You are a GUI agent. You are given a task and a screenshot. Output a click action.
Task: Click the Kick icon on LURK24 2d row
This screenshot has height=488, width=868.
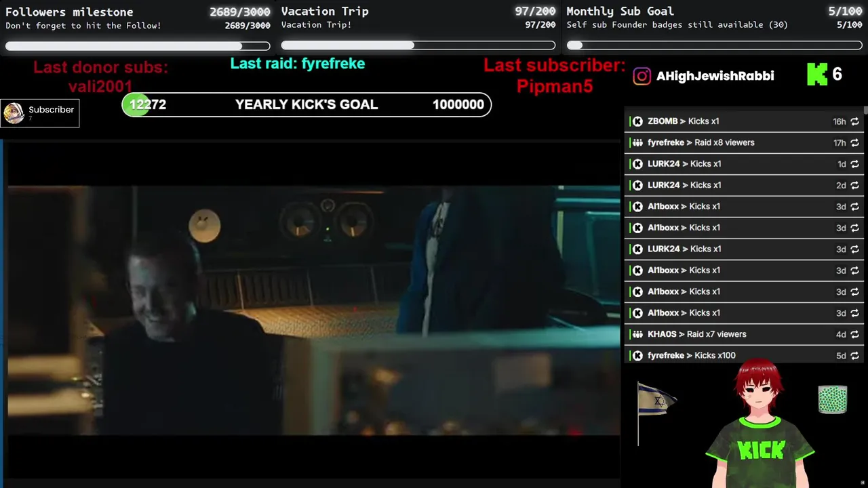(637, 185)
